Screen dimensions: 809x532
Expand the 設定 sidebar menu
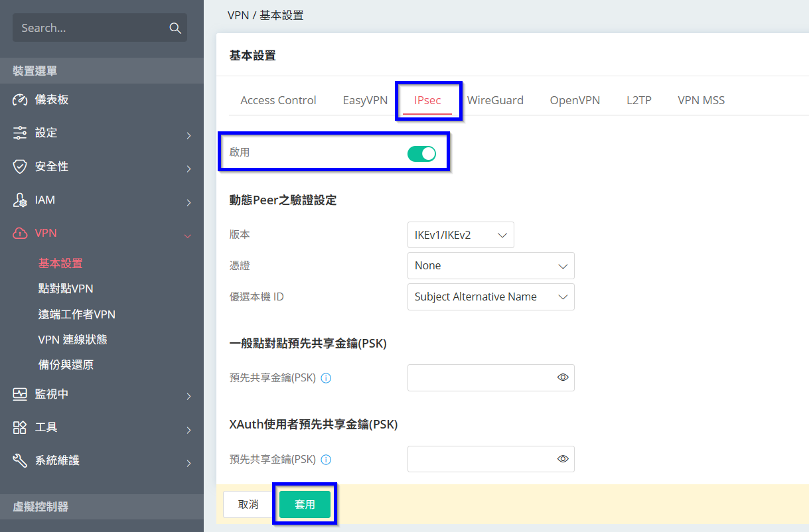tap(102, 133)
